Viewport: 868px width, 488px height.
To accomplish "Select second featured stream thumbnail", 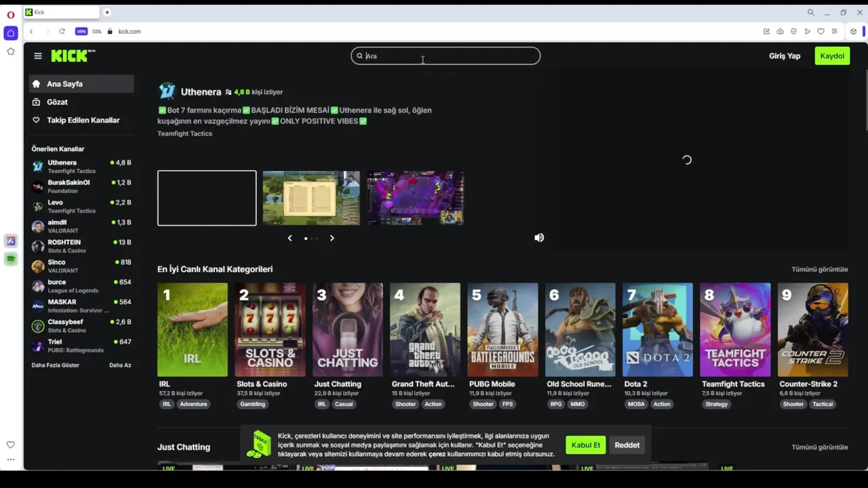I will click(311, 197).
